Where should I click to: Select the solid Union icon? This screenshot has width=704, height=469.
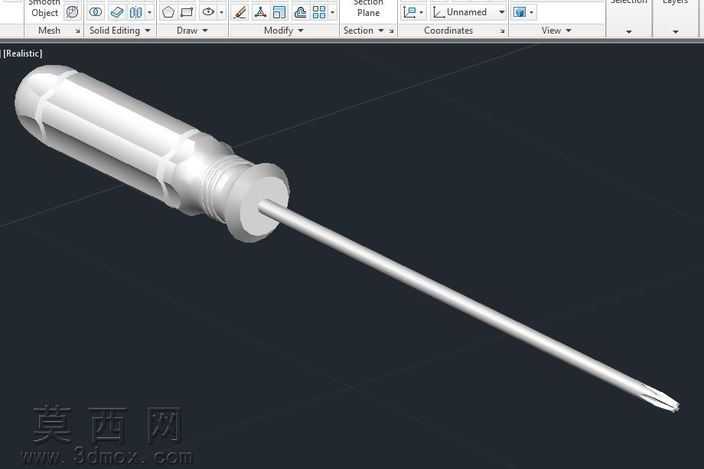point(95,12)
